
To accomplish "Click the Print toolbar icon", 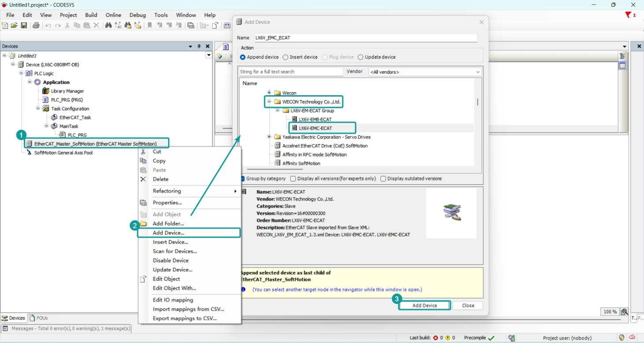I will [x=36, y=25].
